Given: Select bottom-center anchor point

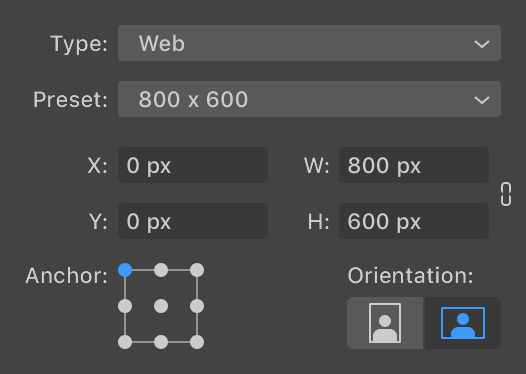Looking at the screenshot, I should (161, 342).
